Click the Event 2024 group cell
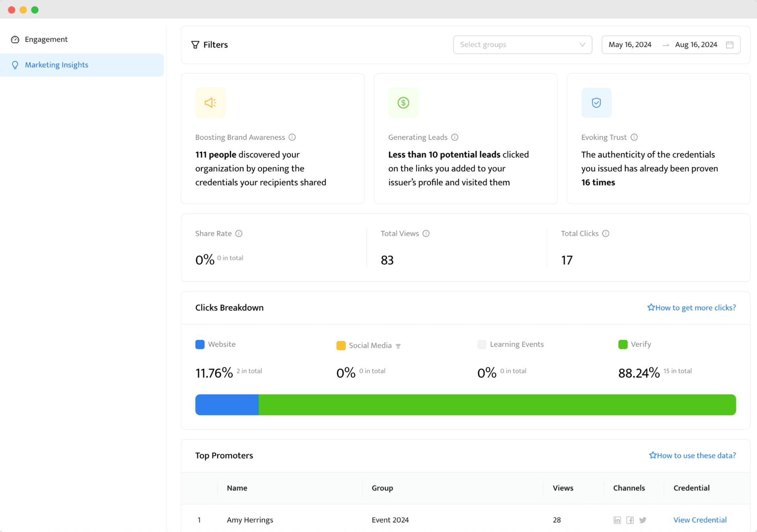The image size is (757, 532). pyautogui.click(x=390, y=520)
